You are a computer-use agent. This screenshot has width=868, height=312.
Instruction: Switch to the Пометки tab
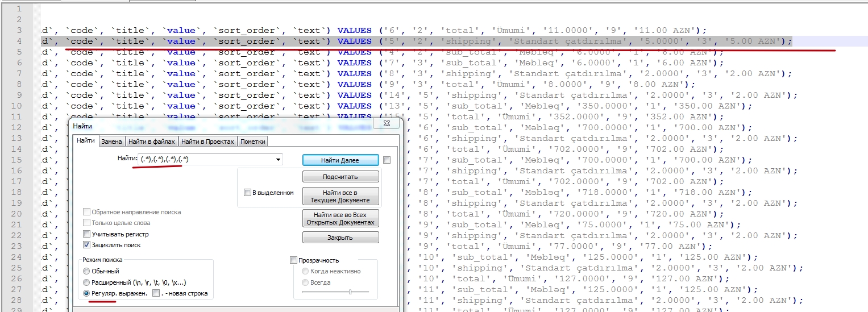(x=252, y=142)
